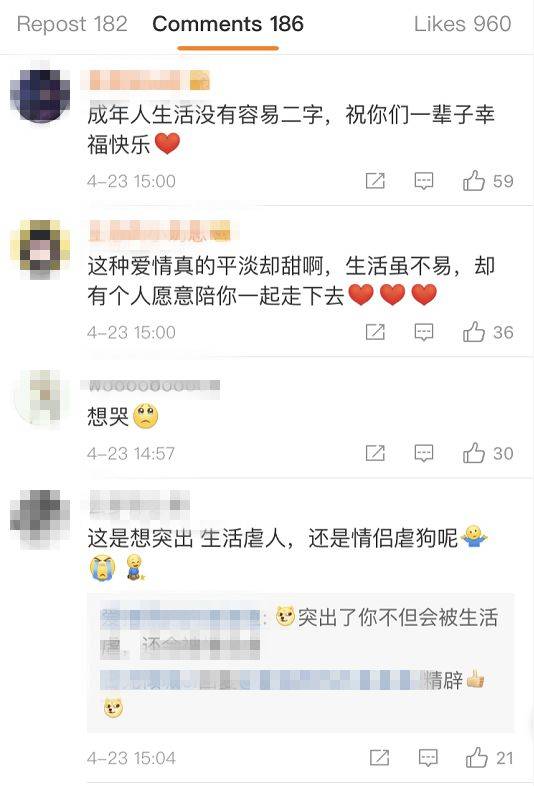
Task: Like the comment posted at 4-23 15:04
Action: click(x=477, y=757)
